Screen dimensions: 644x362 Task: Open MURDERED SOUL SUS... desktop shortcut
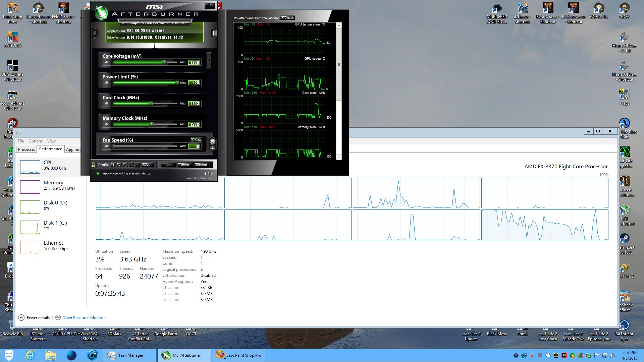pyautogui.click(x=497, y=13)
